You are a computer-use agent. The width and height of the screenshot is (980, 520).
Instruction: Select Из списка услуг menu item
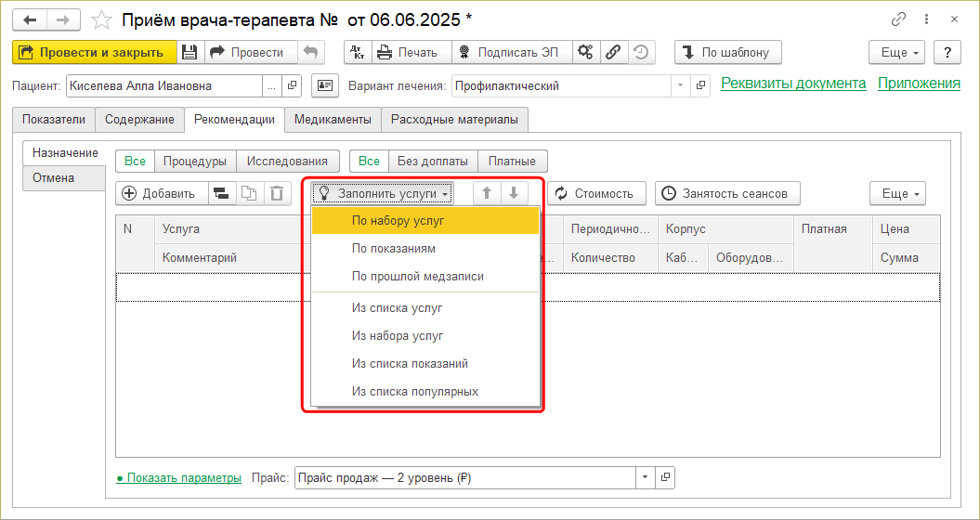point(425,308)
